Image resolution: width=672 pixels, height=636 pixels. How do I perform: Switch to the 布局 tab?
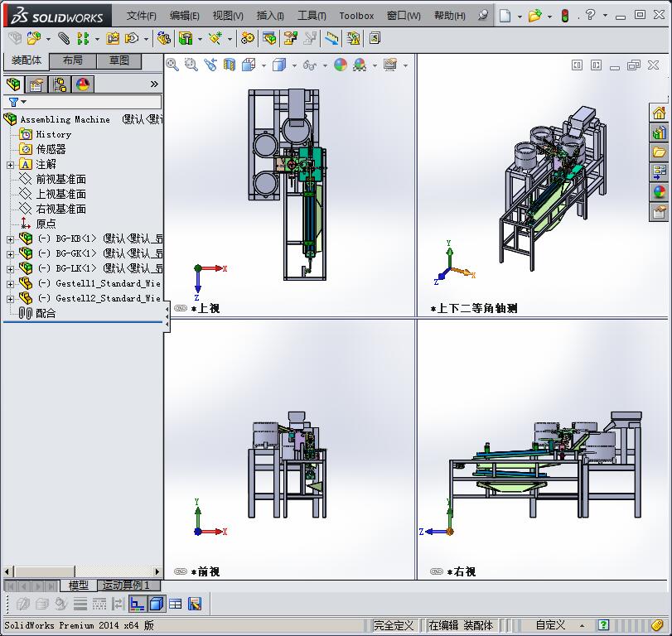(x=73, y=60)
